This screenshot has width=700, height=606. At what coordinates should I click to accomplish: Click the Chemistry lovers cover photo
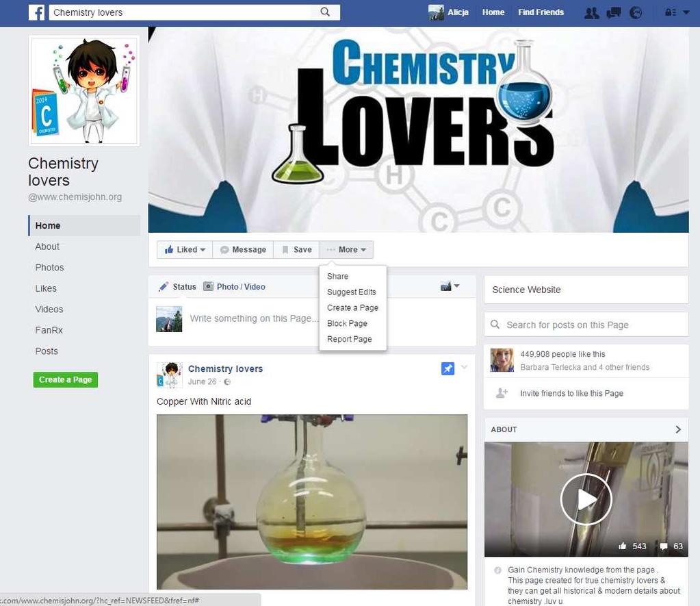point(418,129)
